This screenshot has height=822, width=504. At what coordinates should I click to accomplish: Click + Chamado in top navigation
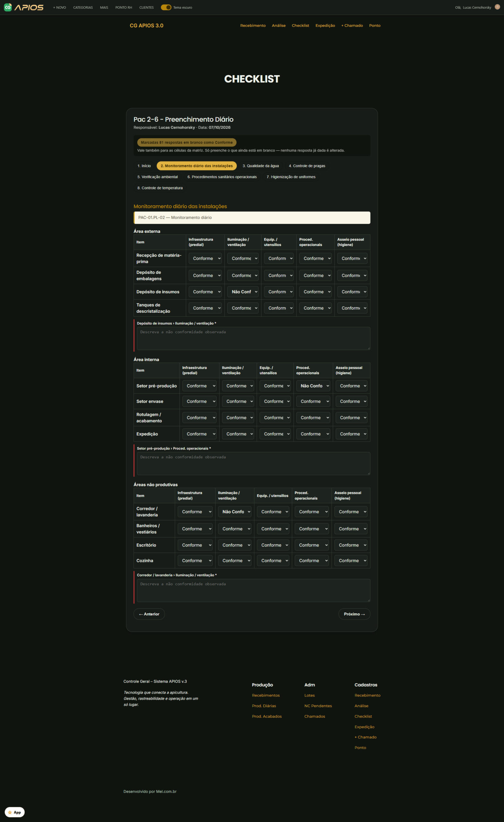pos(352,25)
